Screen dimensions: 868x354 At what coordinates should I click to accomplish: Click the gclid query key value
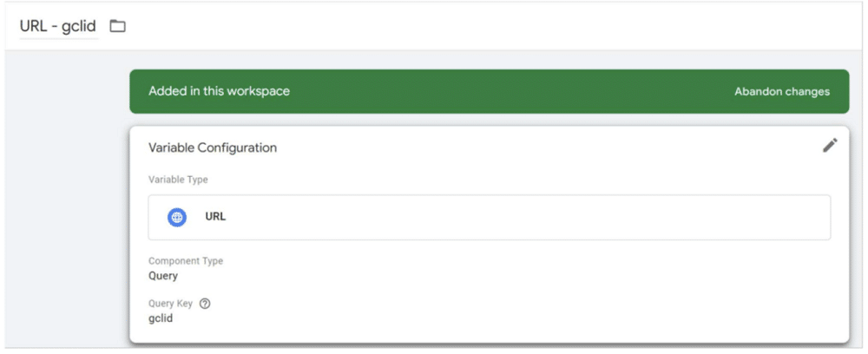point(162,318)
